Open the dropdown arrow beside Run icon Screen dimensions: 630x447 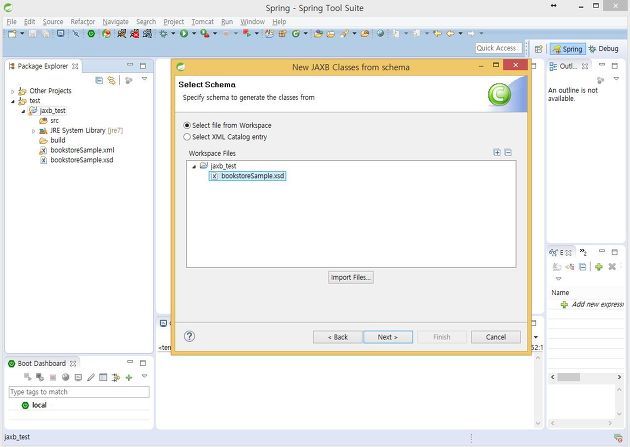pos(194,34)
